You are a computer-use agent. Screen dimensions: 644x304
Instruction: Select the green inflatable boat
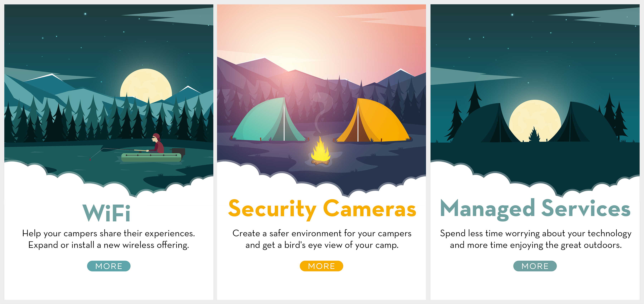click(152, 158)
